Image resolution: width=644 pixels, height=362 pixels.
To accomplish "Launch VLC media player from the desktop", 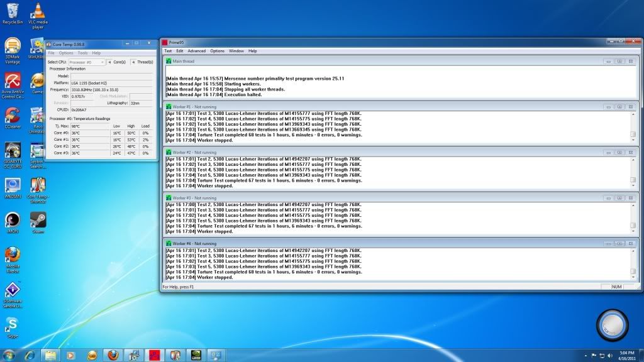I will point(38,16).
